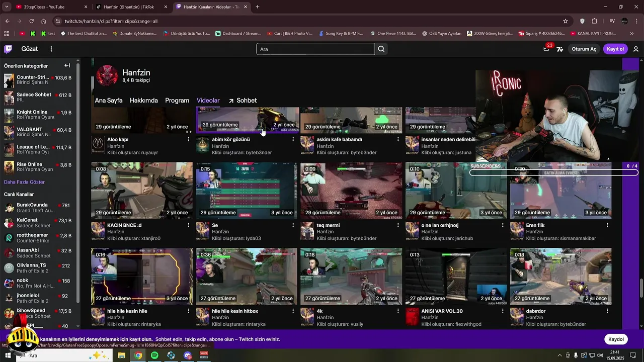Open the tab search dropdown arrow
The image size is (644, 362).
7,7
